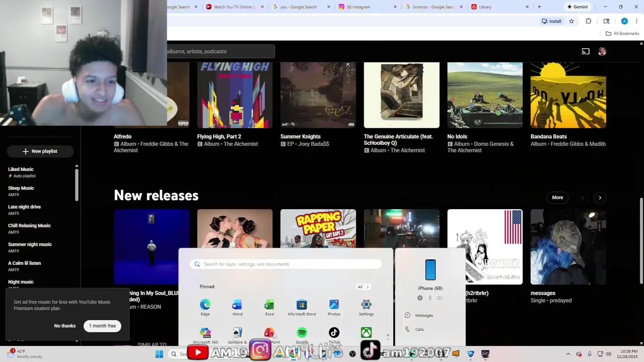Open the Summer Knights EP cover
The width and height of the screenshot is (644, 362).
tap(318, 95)
